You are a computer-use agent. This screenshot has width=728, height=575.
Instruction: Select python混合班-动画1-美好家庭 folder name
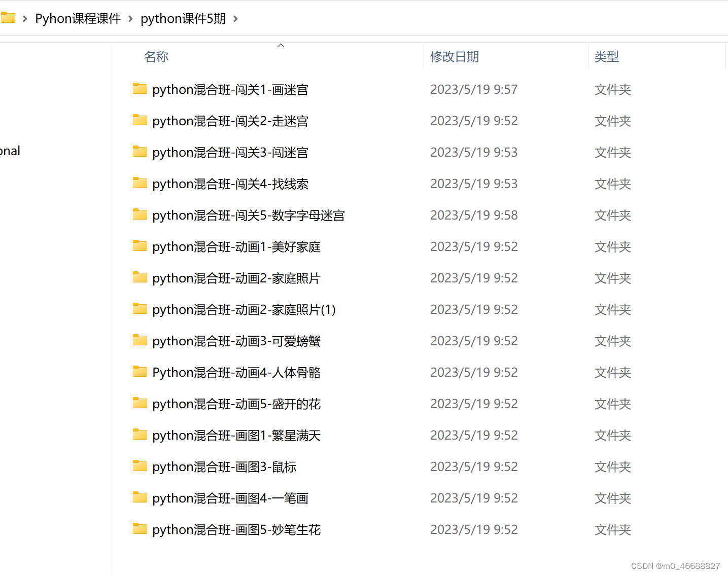tap(236, 247)
